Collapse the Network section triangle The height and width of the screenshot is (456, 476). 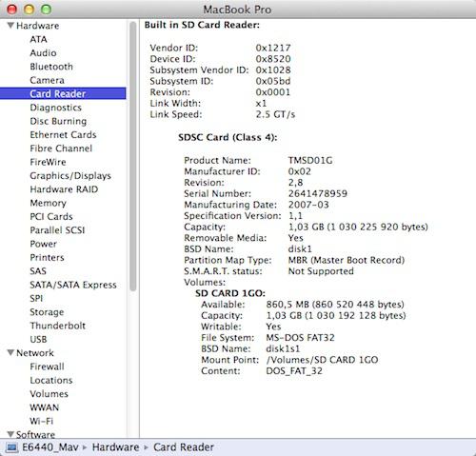pyautogui.click(x=10, y=352)
